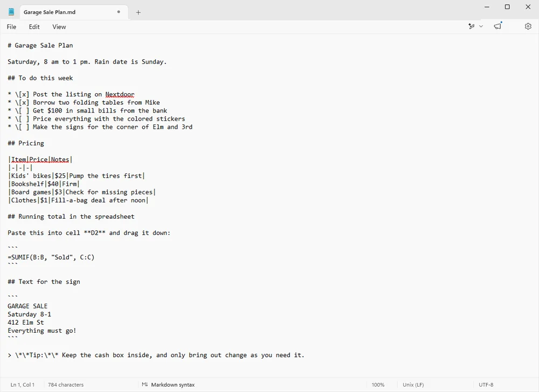Click the heading '# Garage Sale Plan'

click(40, 45)
